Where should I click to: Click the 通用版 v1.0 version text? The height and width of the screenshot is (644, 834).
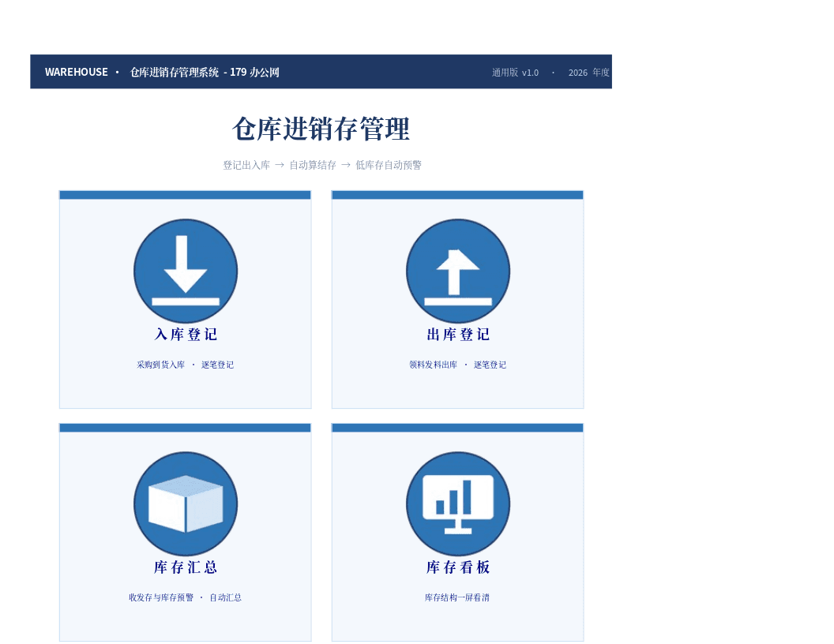click(515, 73)
